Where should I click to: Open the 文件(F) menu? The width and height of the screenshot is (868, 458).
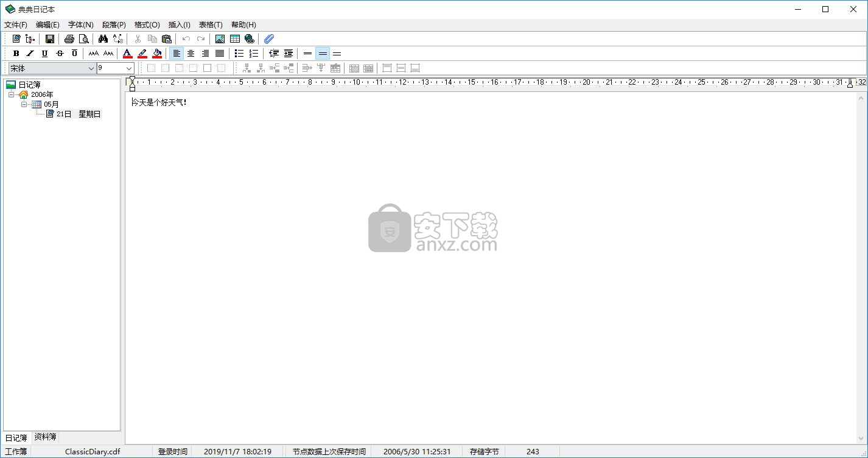[16, 25]
